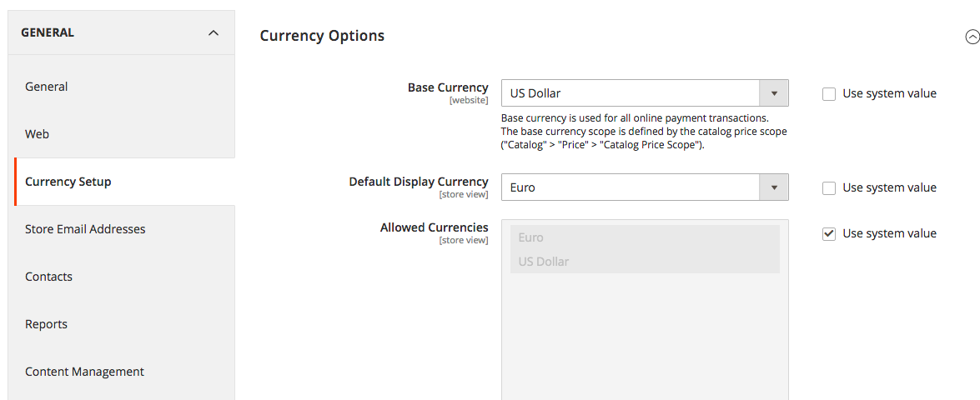The height and width of the screenshot is (400, 980).
Task: Uncheck Use system value for Allowed Currencies
Action: (829, 234)
